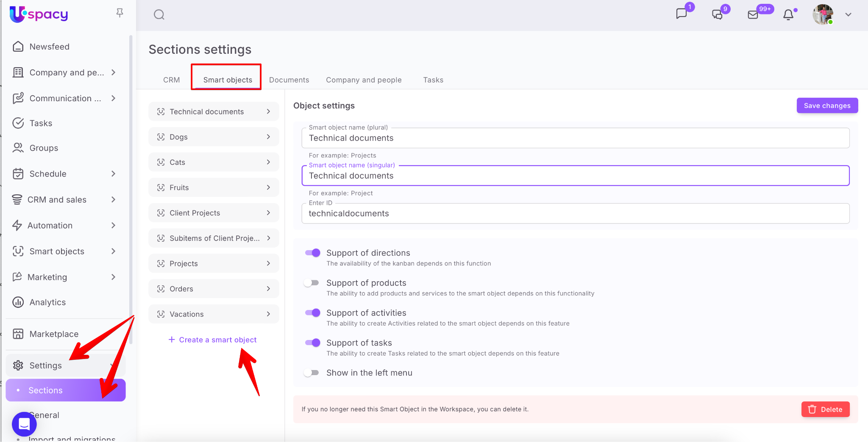Screen dimensions: 868x442
Task: Click the Analytics sidebar icon
Action: (18, 302)
